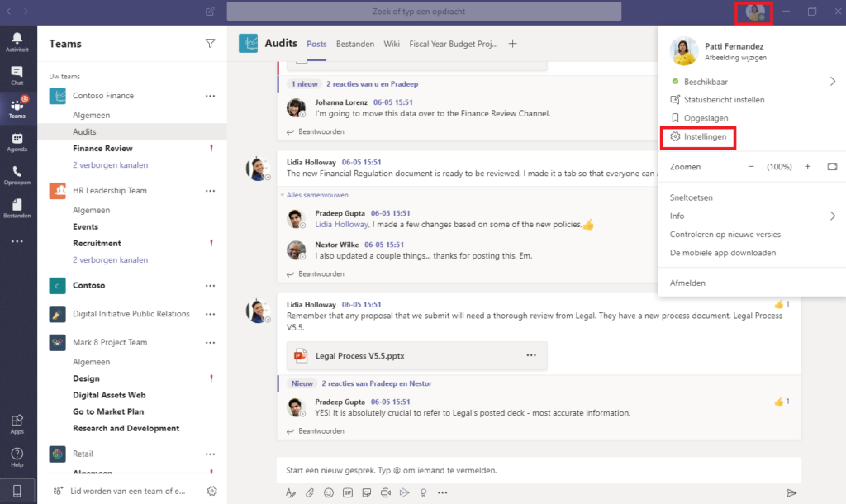The width and height of the screenshot is (846, 504).
Task: Open the Activiteit bell icon
Action: tap(17, 41)
